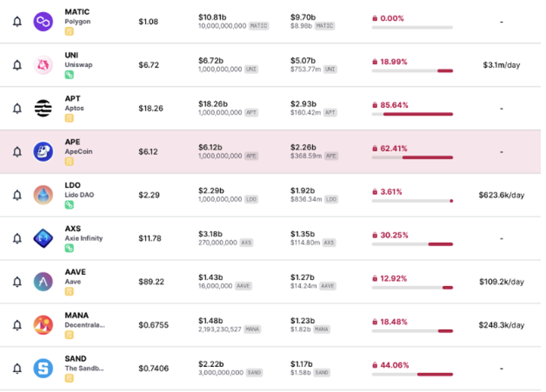Toggle the bell alert for UNI row
546x392 pixels.
pos(17,65)
